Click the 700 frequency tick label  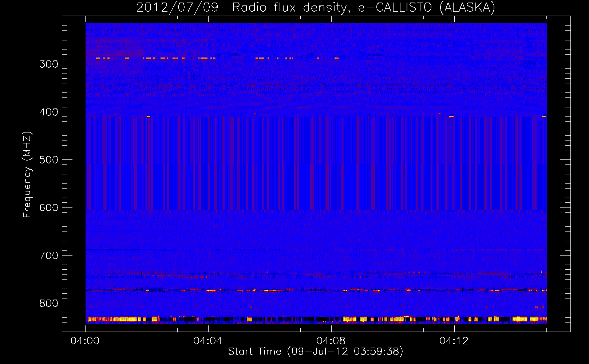pos(49,256)
